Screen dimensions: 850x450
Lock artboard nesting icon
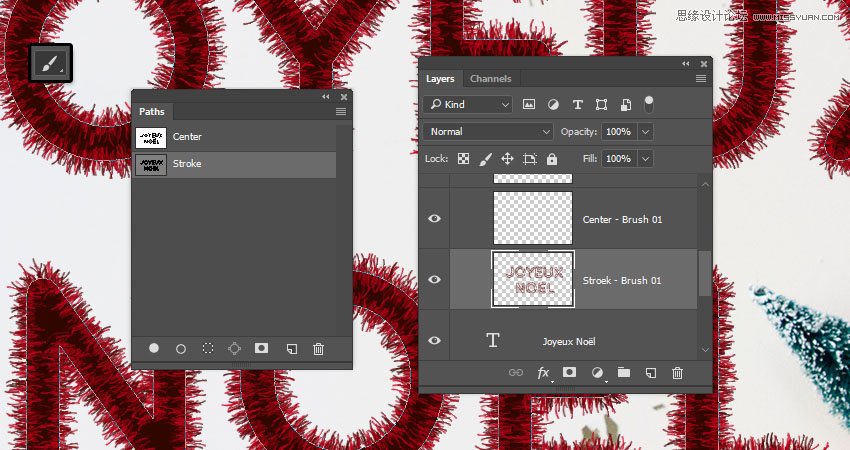click(530, 159)
